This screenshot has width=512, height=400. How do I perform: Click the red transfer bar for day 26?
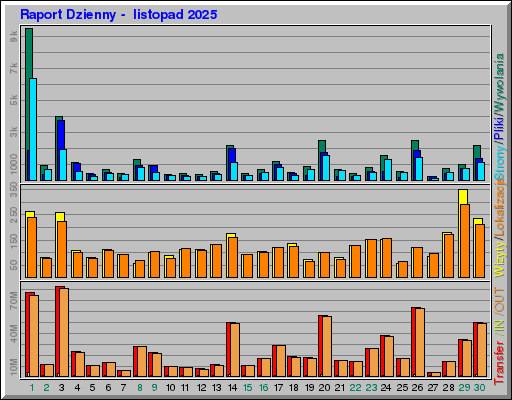pyautogui.click(x=413, y=342)
